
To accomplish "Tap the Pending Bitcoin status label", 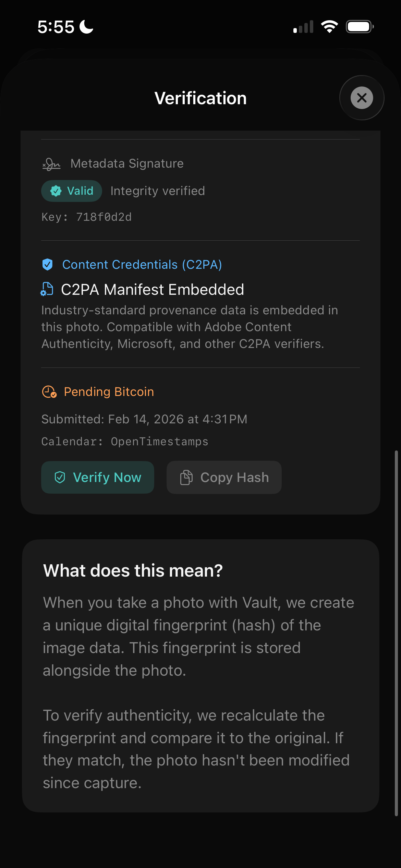I will click(x=109, y=392).
